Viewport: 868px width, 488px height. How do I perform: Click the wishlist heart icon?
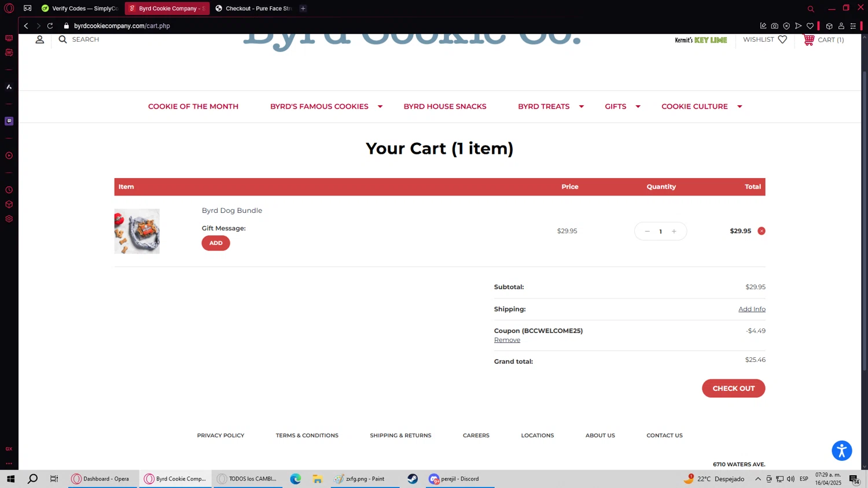pos(782,39)
